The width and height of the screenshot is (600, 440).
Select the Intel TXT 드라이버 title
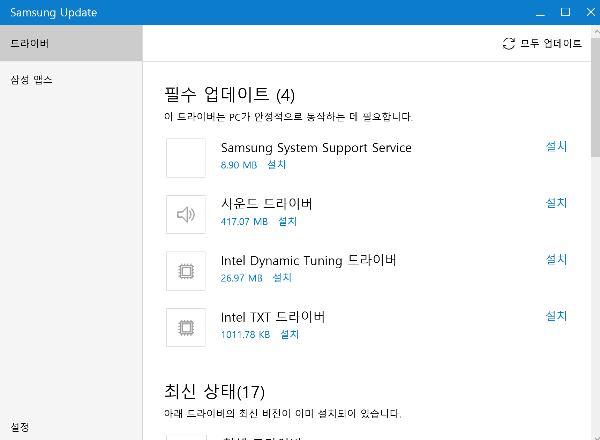click(x=273, y=317)
